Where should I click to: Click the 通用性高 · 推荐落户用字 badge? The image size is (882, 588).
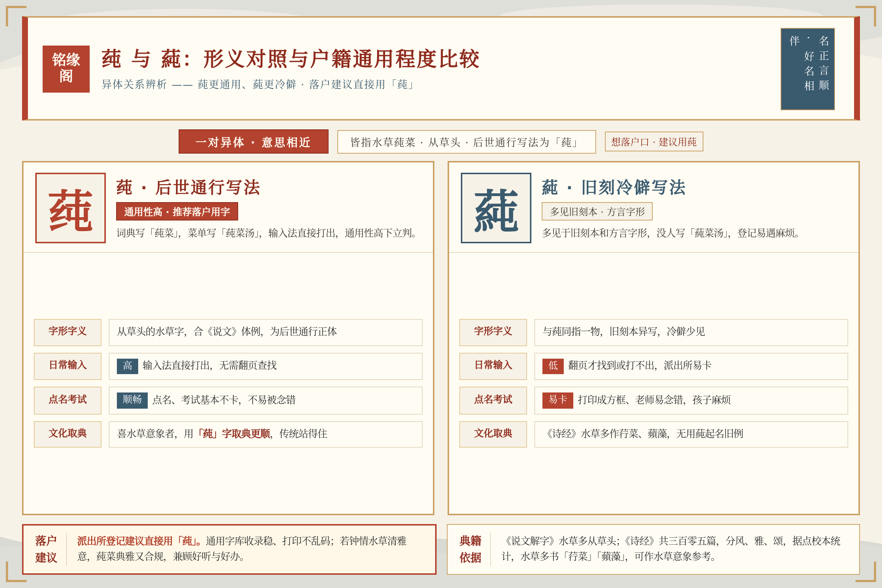[177, 212]
